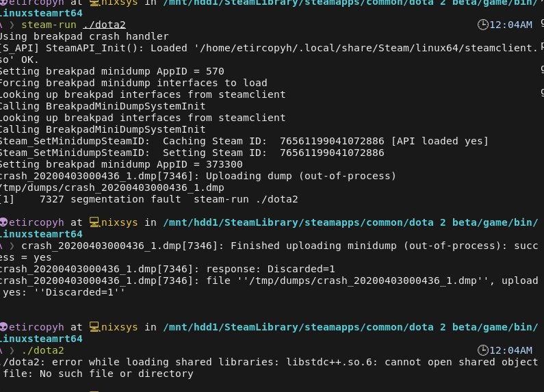Click the skull icon before the lower etircopyh prompt
Screen dimensions: 544x392
pos(3,327)
